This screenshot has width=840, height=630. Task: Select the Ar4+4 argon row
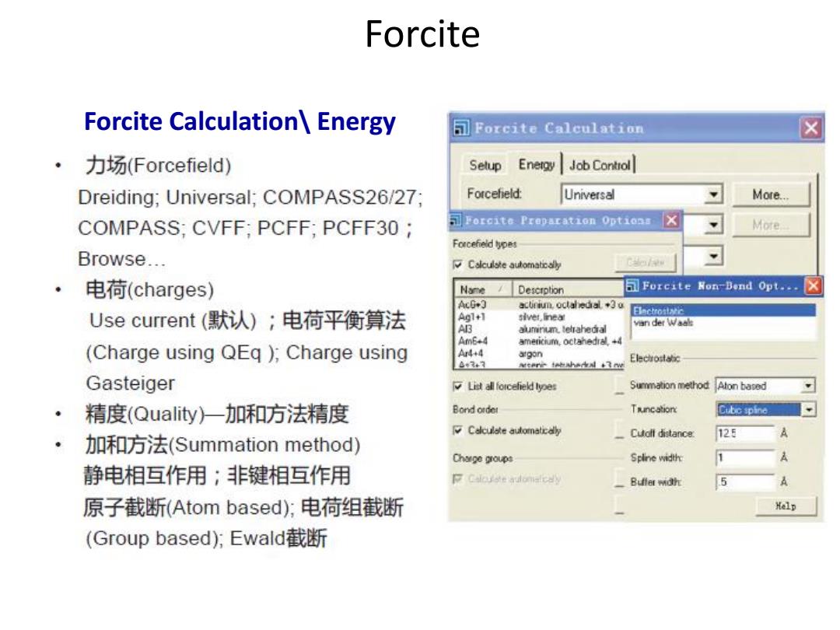coord(540,354)
